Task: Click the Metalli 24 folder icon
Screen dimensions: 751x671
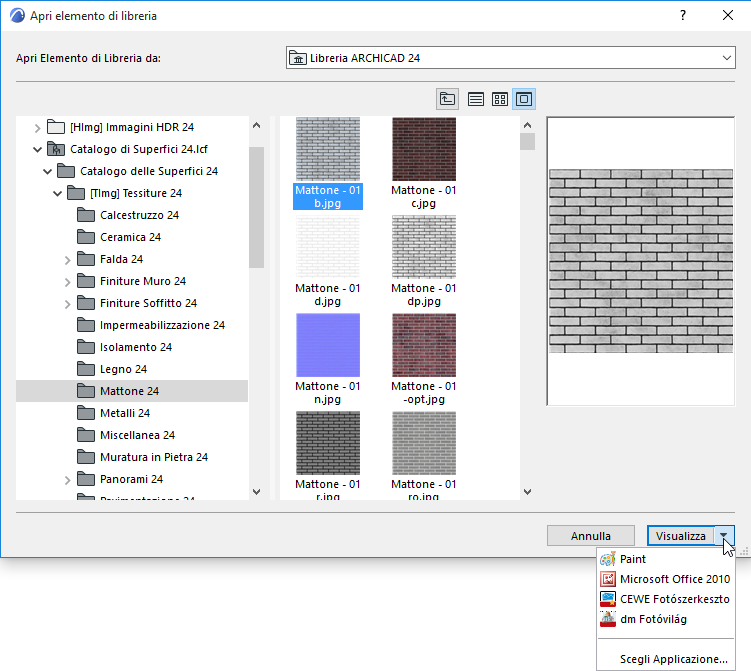Action: coord(86,413)
